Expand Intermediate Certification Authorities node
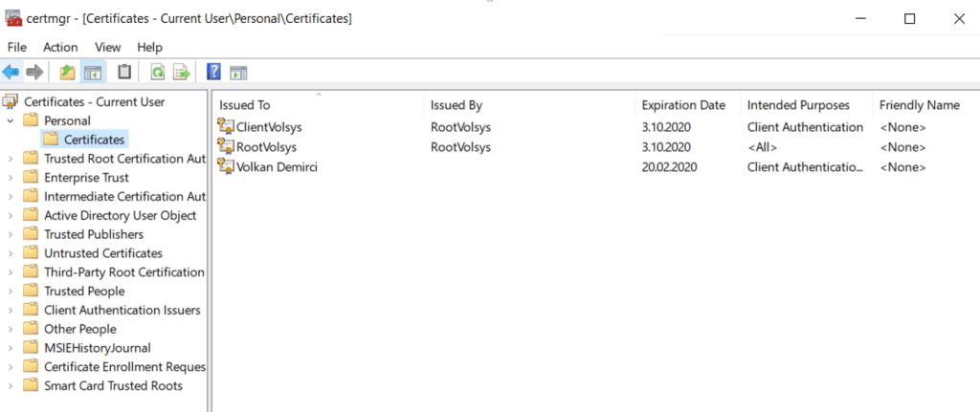The width and height of the screenshot is (980, 412). point(10,197)
